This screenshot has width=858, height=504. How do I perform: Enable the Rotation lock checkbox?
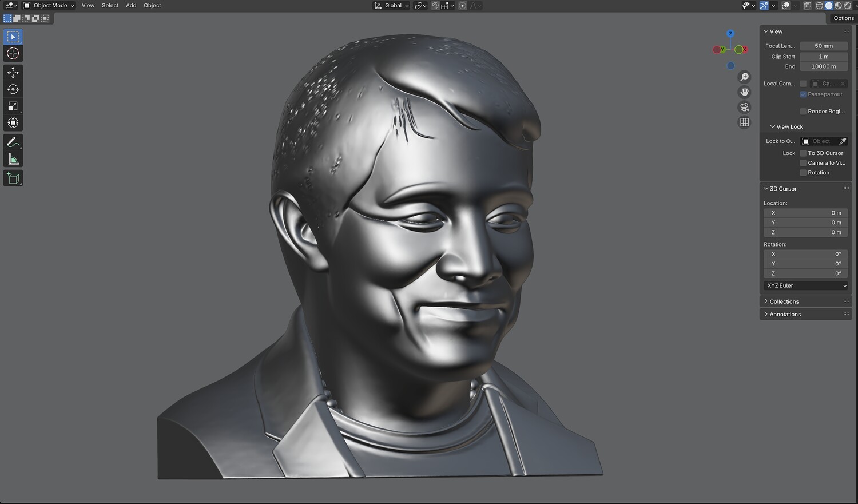click(x=803, y=173)
